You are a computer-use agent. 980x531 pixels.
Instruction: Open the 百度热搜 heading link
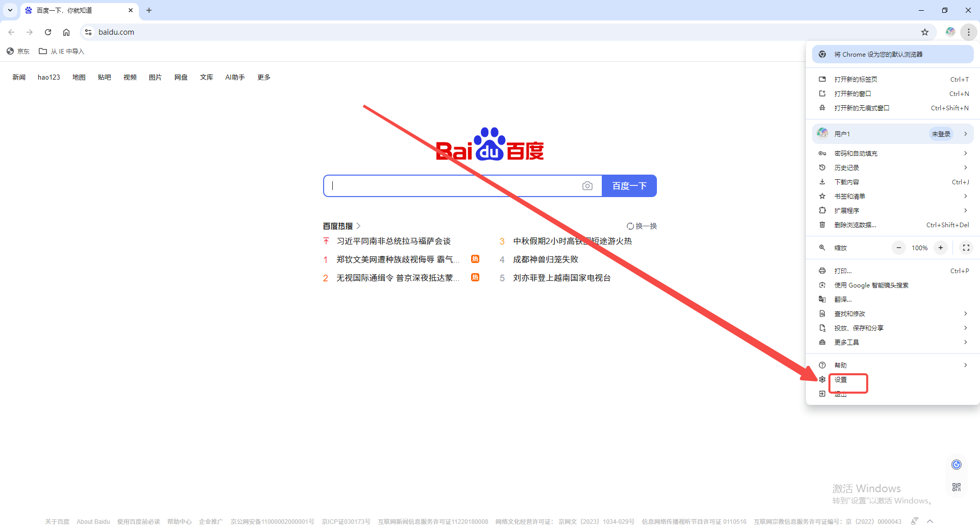point(342,226)
